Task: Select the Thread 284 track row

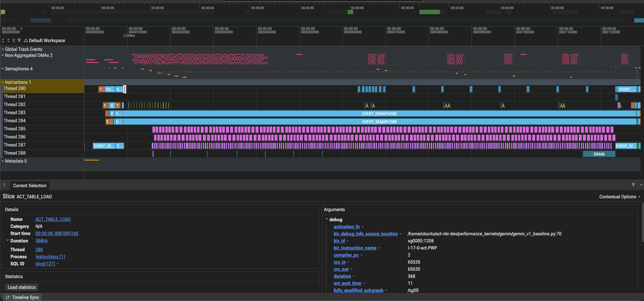Action: pos(42,121)
